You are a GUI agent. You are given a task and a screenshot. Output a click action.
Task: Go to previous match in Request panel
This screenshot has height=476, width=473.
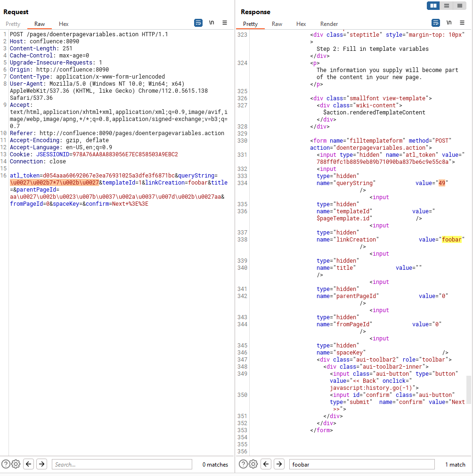coord(29,464)
